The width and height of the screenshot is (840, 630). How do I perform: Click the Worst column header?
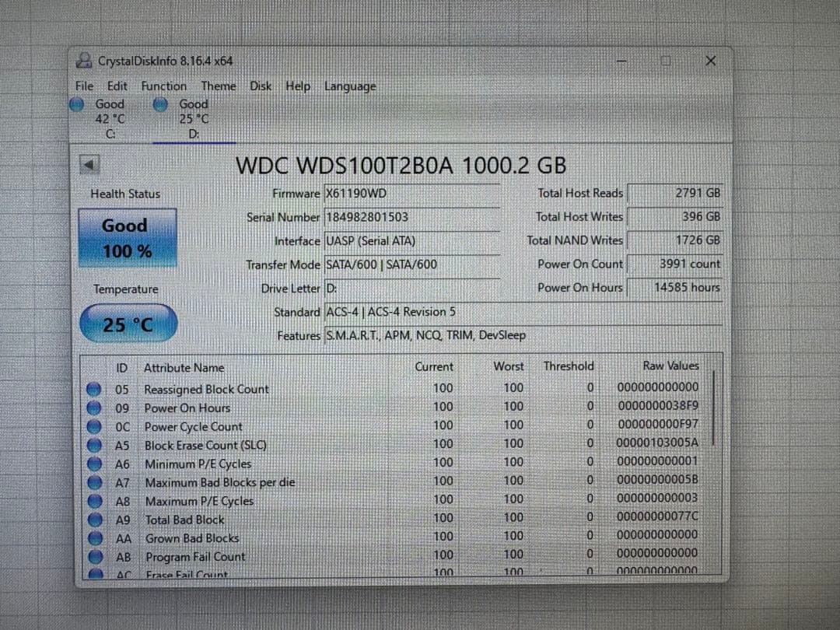click(x=509, y=366)
